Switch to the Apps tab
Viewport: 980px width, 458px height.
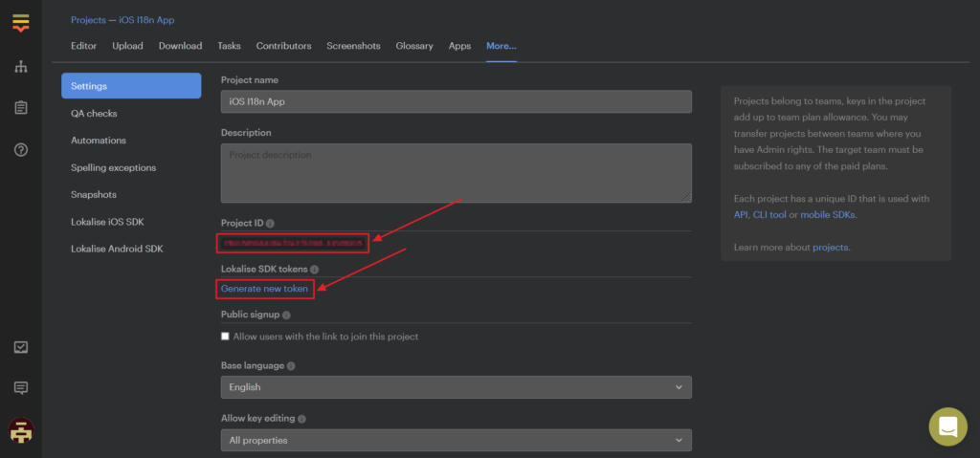(459, 46)
